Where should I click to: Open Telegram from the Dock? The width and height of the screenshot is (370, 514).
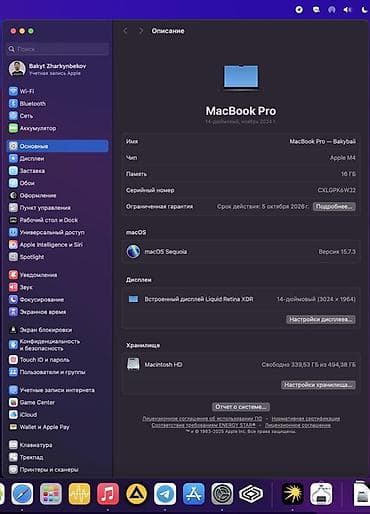165,494
